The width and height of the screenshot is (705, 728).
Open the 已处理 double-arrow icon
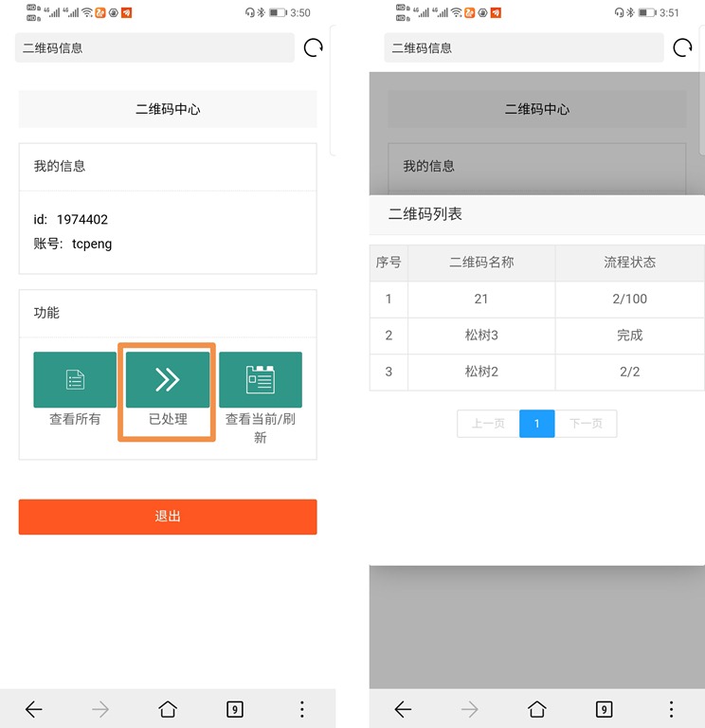point(168,380)
